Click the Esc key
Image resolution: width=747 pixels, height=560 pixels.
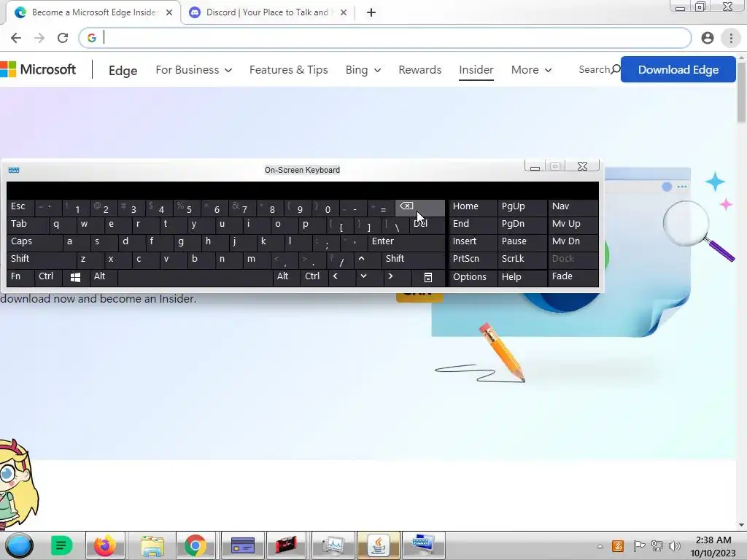tap(20, 207)
